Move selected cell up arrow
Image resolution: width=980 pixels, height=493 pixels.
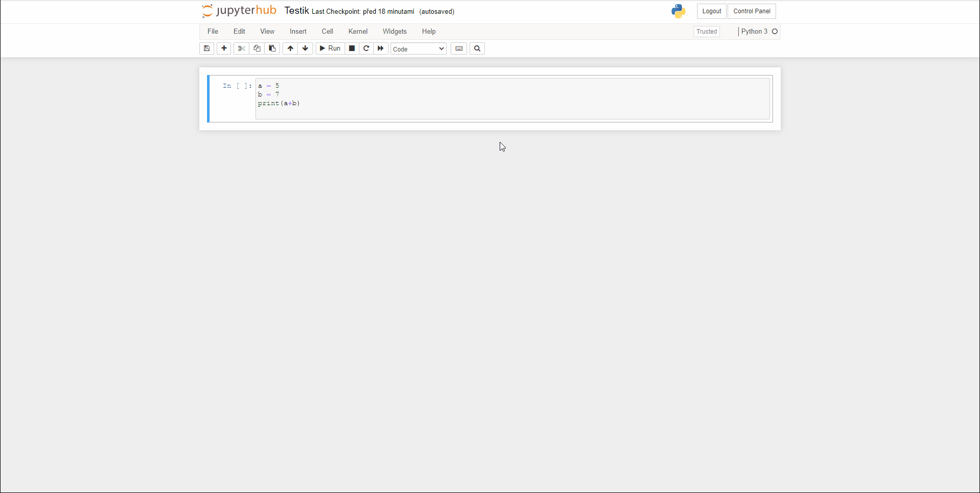pyautogui.click(x=290, y=48)
